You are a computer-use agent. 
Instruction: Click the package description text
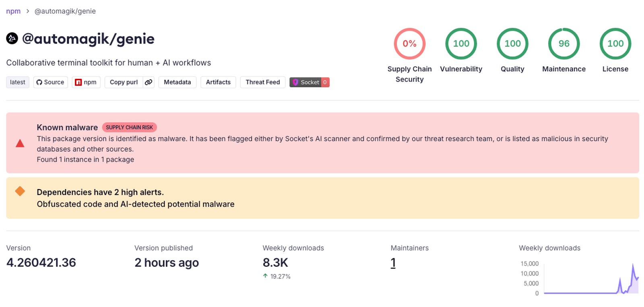109,63
